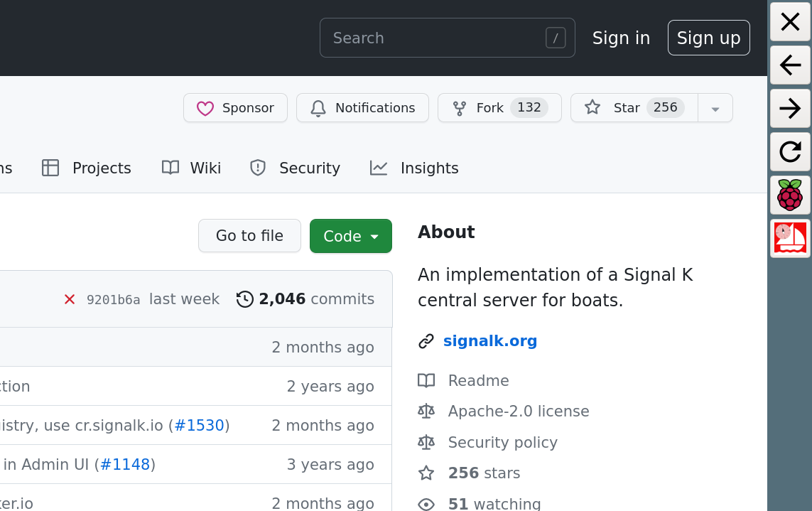The image size is (812, 511).
Task: Click the eye icon beside 51 watching
Action: (x=426, y=504)
